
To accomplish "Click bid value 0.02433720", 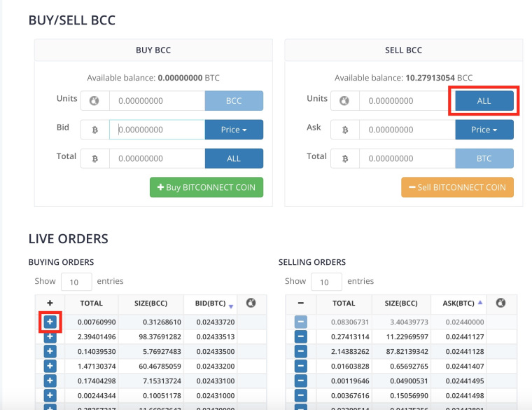I will (x=216, y=322).
